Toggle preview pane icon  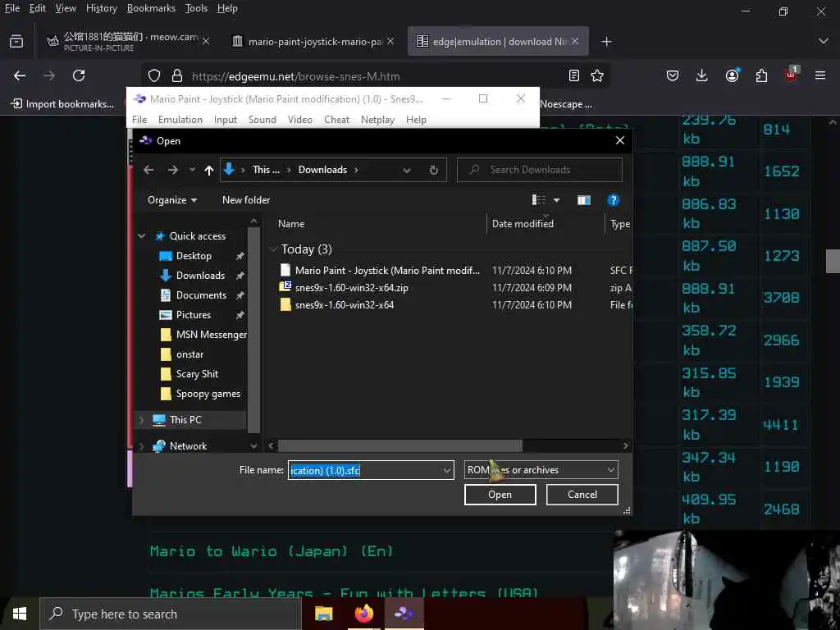coord(584,200)
